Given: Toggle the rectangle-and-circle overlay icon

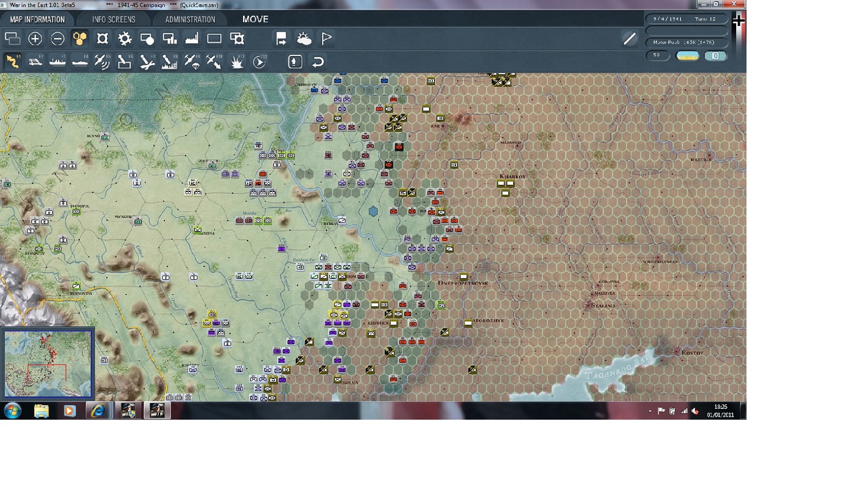Looking at the screenshot, I should (147, 39).
